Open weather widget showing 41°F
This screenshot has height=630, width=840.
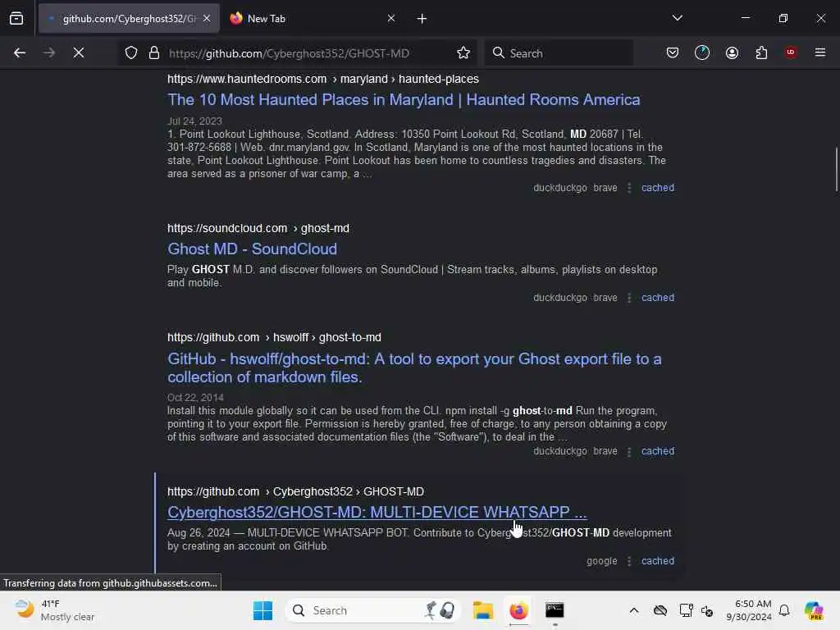pos(55,610)
